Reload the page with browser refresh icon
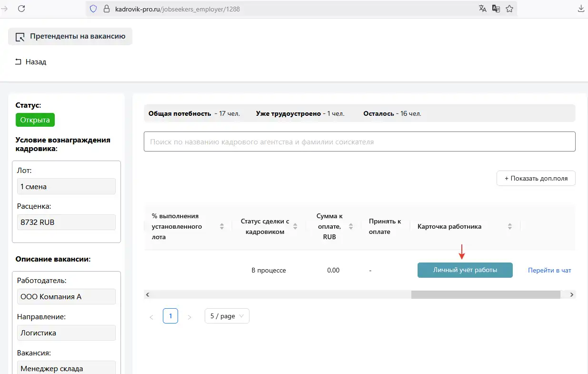588x374 pixels. [x=21, y=9]
